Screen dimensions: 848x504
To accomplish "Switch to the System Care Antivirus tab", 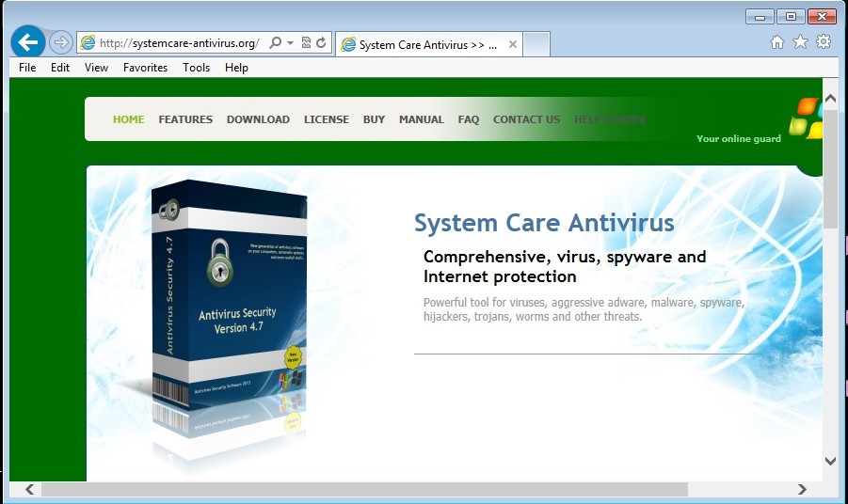I will click(428, 45).
